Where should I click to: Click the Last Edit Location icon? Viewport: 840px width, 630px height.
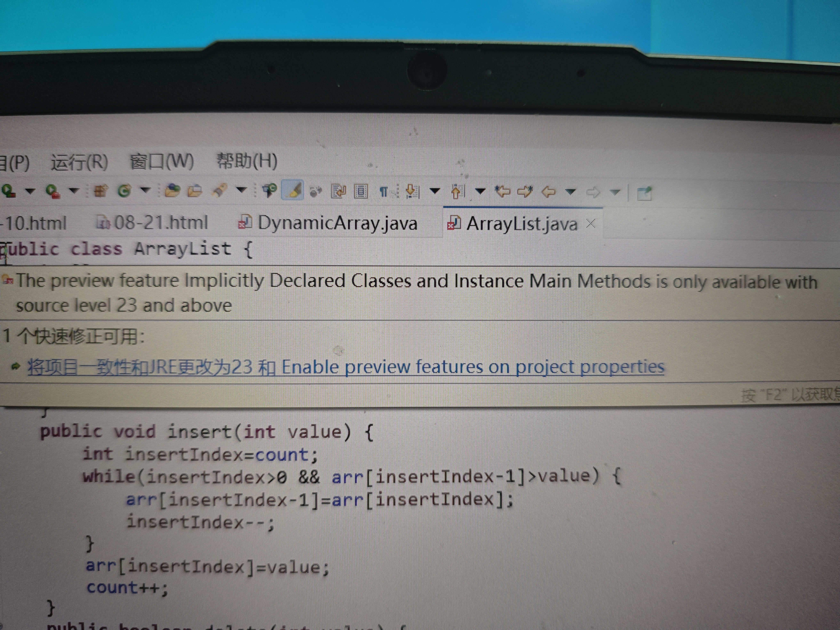click(503, 192)
